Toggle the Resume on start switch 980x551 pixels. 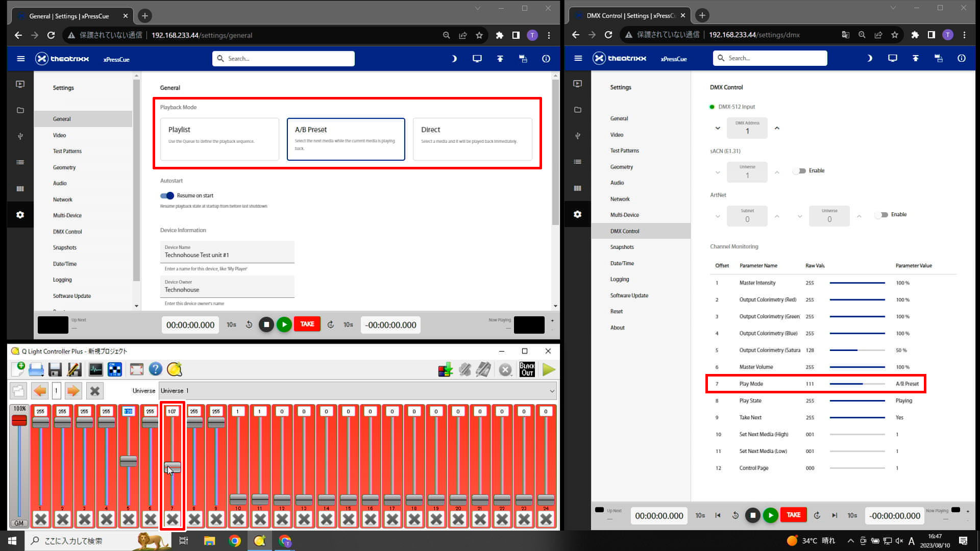pos(167,195)
